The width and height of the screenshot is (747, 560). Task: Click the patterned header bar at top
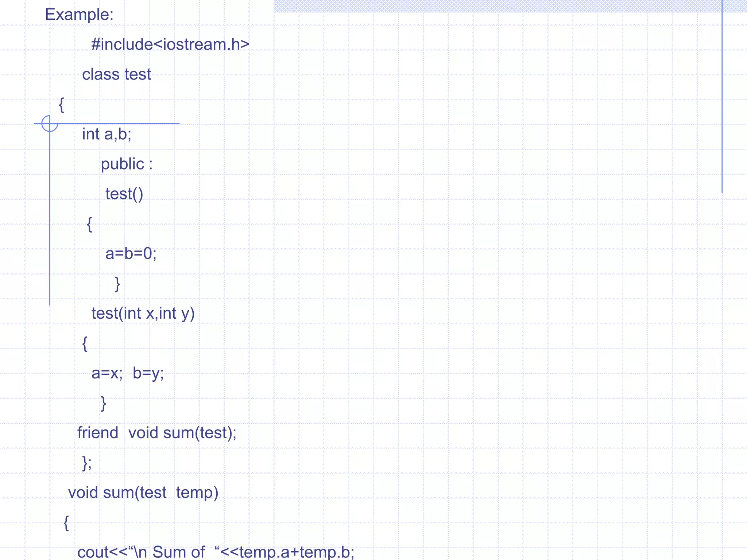(x=496, y=6)
